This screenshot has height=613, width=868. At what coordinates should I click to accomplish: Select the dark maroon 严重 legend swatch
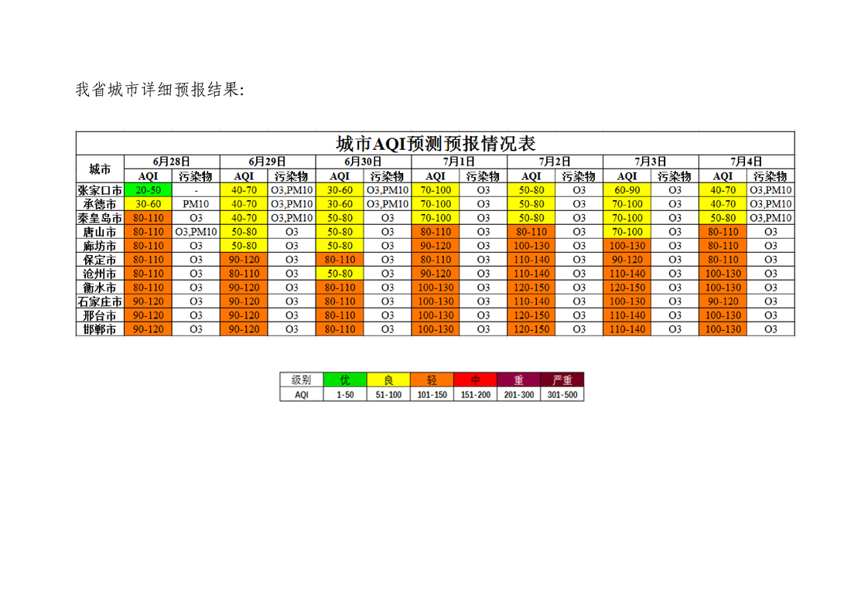[562, 380]
